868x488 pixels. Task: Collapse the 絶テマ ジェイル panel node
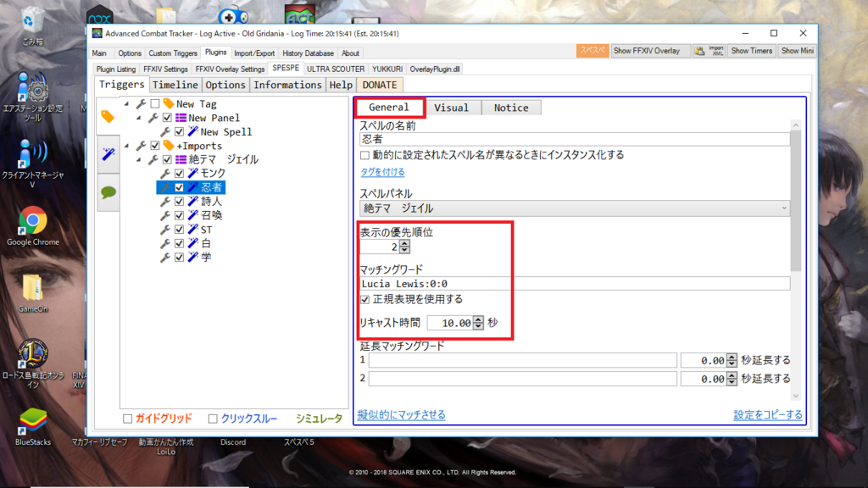pos(139,159)
